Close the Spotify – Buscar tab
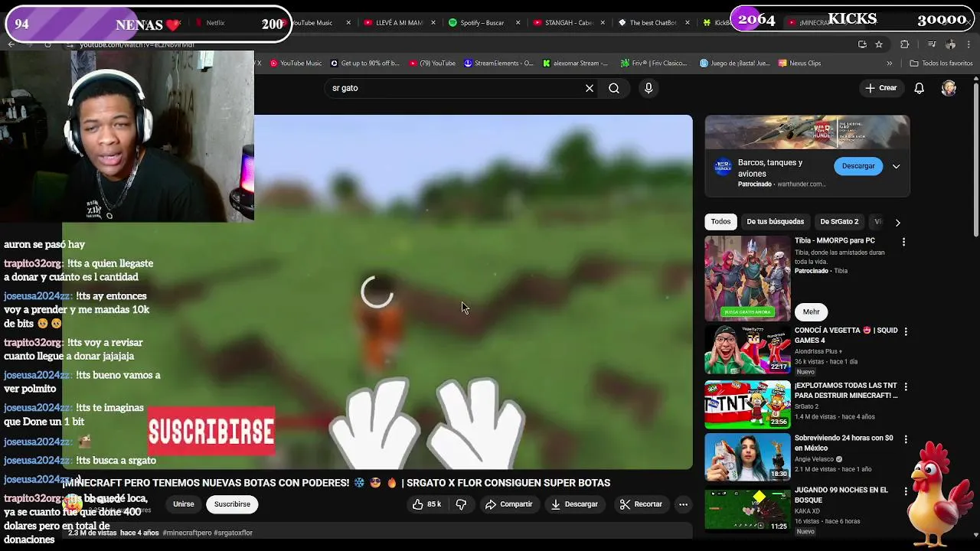980x551 pixels. click(518, 23)
